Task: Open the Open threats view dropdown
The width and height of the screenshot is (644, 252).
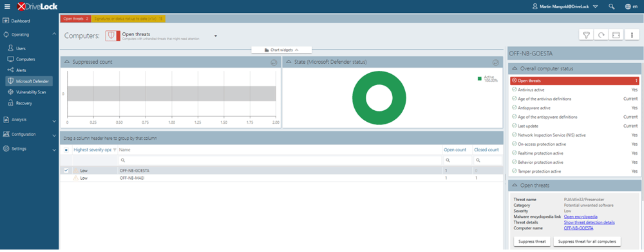Action: (215, 36)
